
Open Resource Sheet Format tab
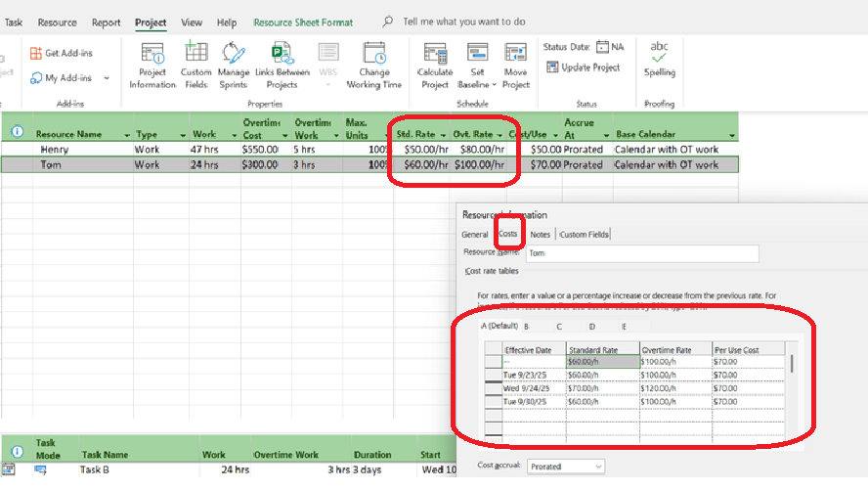pyautogui.click(x=303, y=22)
